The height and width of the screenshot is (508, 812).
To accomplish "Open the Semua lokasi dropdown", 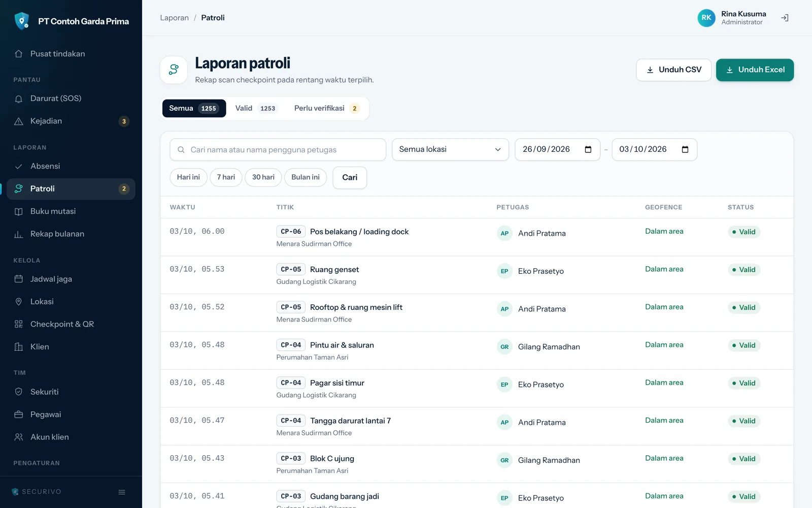I will pyautogui.click(x=450, y=149).
